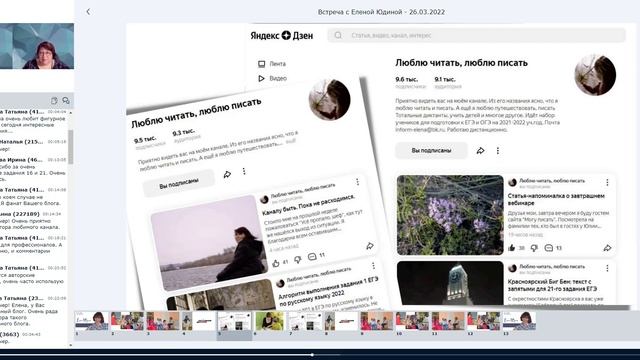Open Красноярский Биг Бен post title

[552, 285]
